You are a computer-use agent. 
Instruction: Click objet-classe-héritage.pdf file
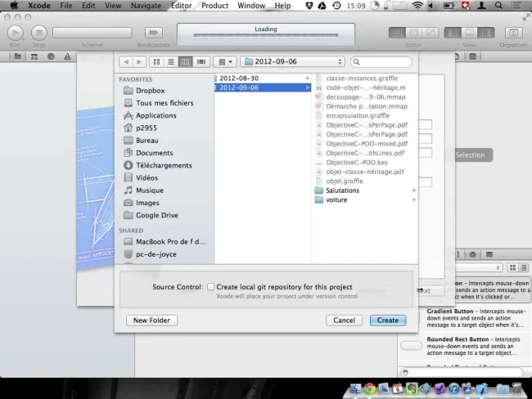pos(365,172)
